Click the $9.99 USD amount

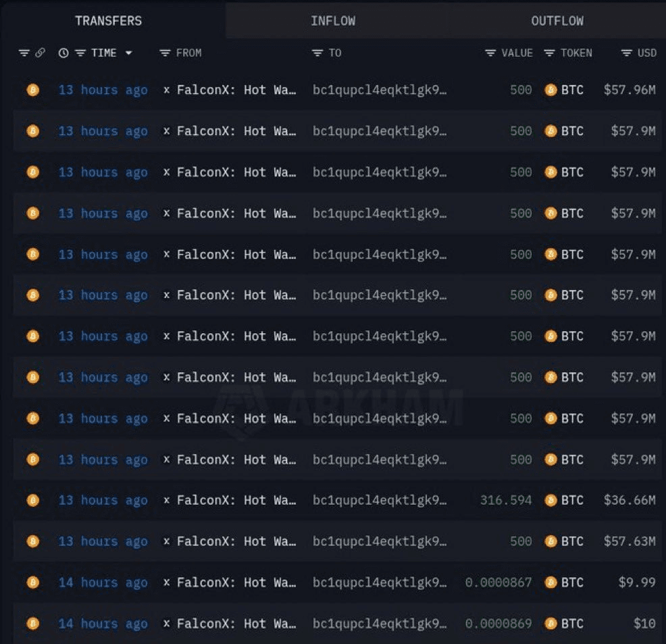(x=637, y=583)
